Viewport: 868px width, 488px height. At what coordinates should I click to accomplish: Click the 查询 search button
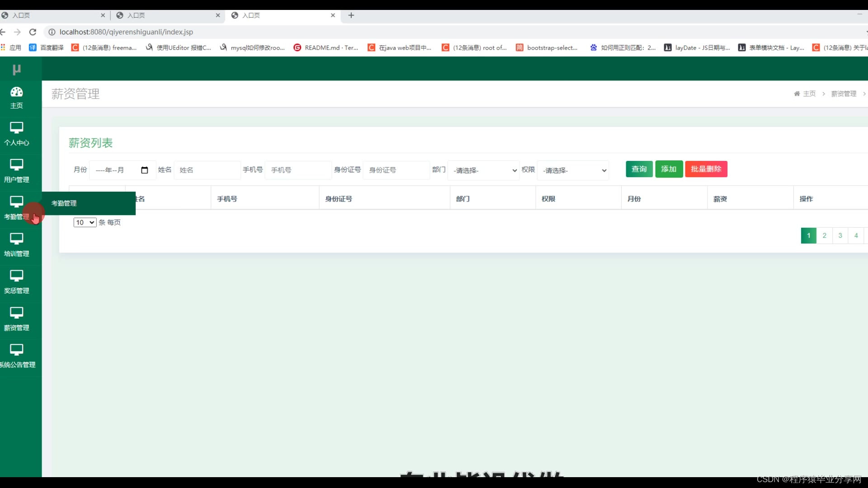pyautogui.click(x=639, y=169)
